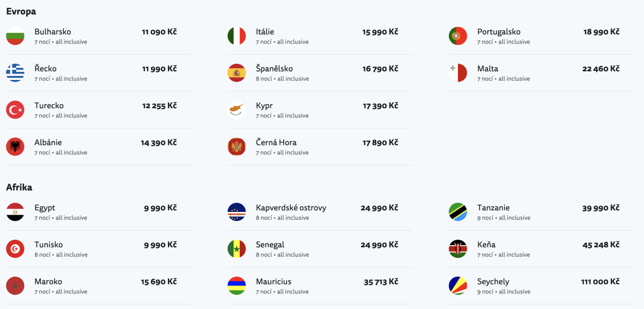
Task: Click the Tunisko price 9 990 Kč
Action: point(160,245)
